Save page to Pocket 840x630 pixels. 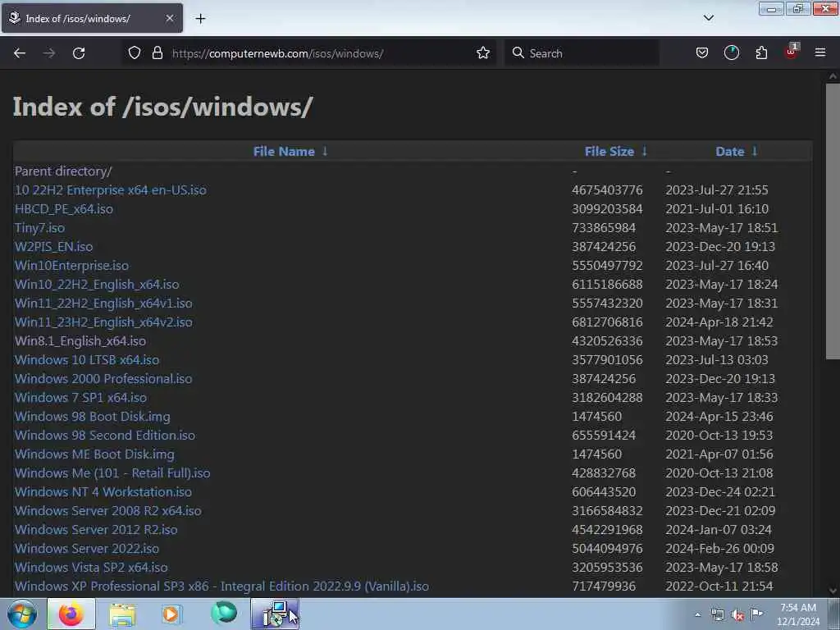702,53
